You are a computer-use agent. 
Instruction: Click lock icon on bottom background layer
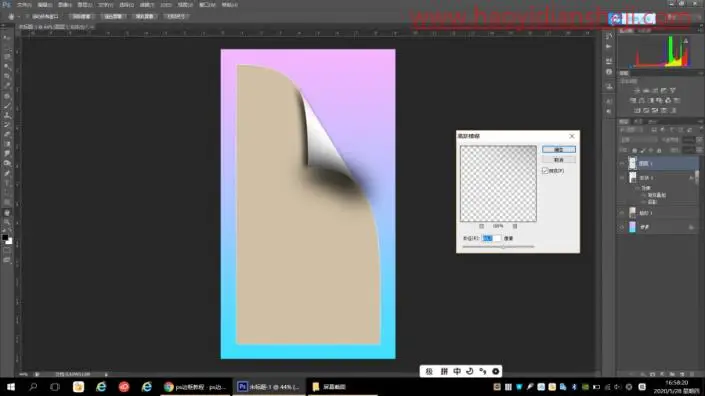[691, 228]
